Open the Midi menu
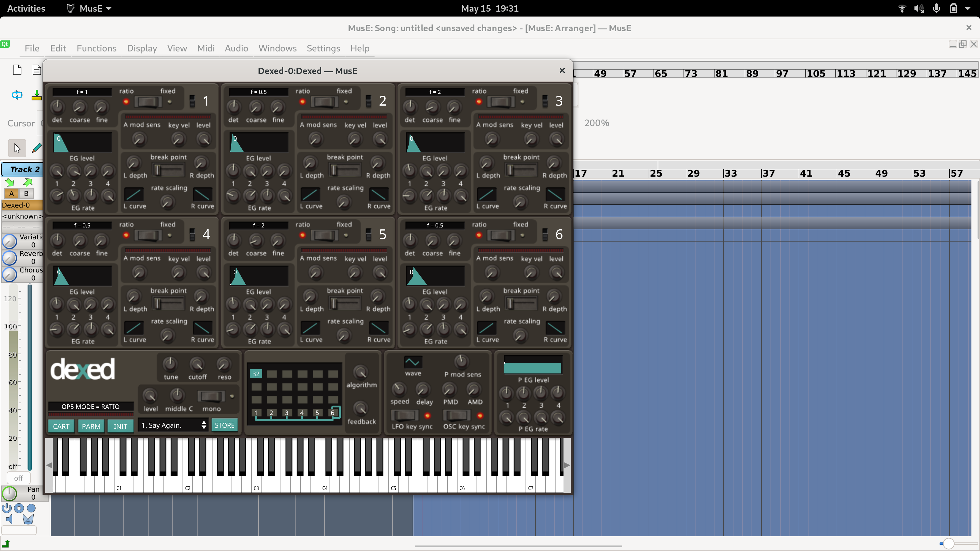980x551 pixels. pos(206,48)
